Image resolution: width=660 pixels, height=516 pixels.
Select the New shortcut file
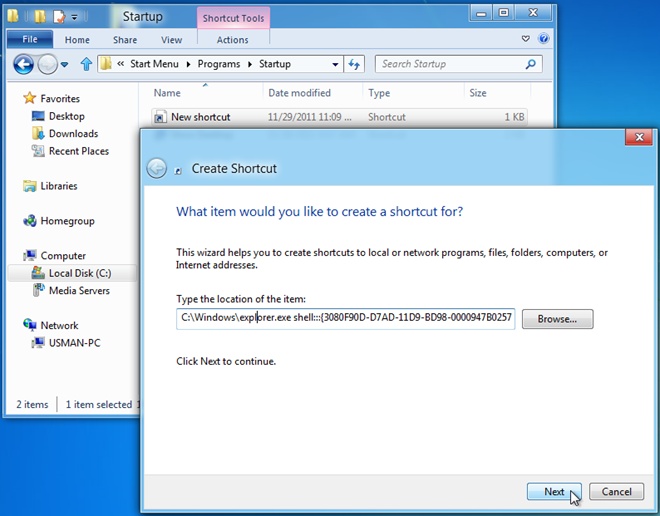tap(200, 117)
